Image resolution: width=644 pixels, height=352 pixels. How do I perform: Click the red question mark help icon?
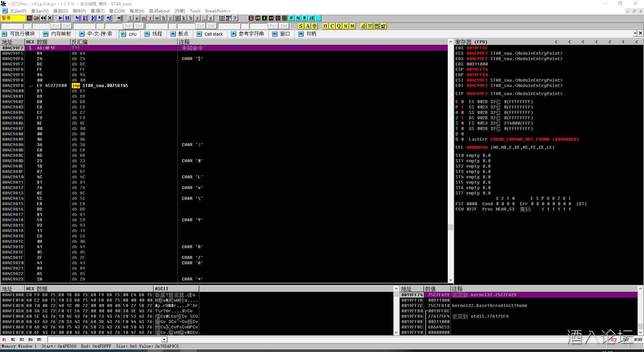(x=235, y=18)
